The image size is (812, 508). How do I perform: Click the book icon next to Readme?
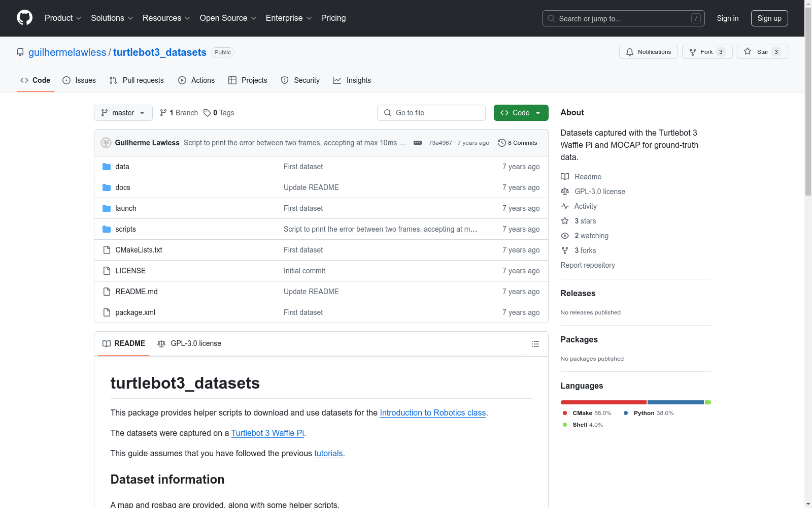[x=565, y=177]
